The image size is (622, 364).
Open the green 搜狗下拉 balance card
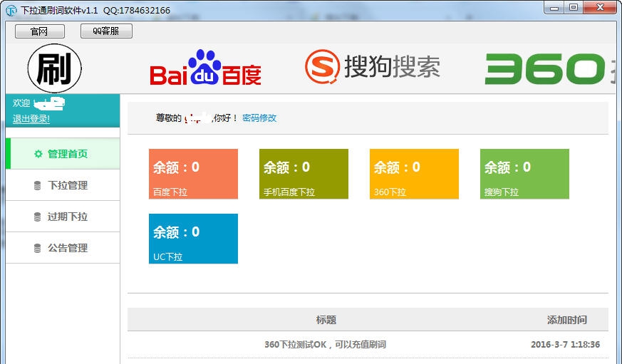(524, 174)
